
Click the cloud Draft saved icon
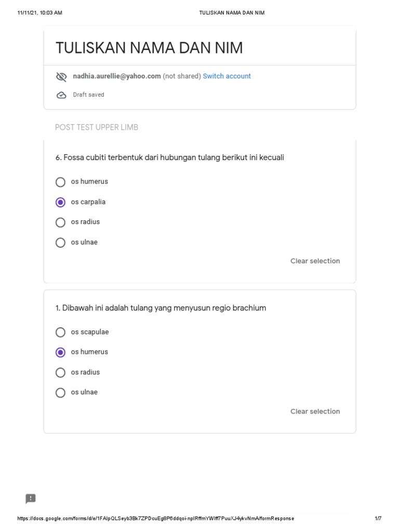click(61, 95)
